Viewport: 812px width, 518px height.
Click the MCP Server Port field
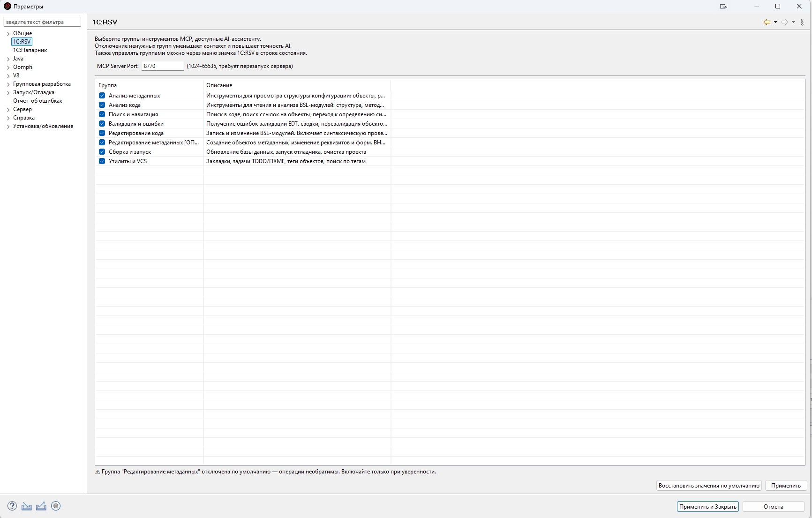(162, 66)
